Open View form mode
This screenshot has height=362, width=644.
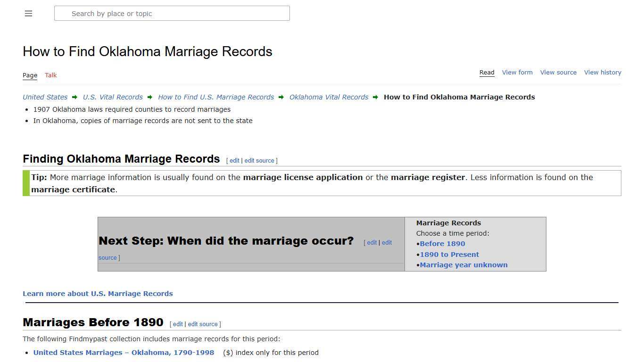click(517, 72)
